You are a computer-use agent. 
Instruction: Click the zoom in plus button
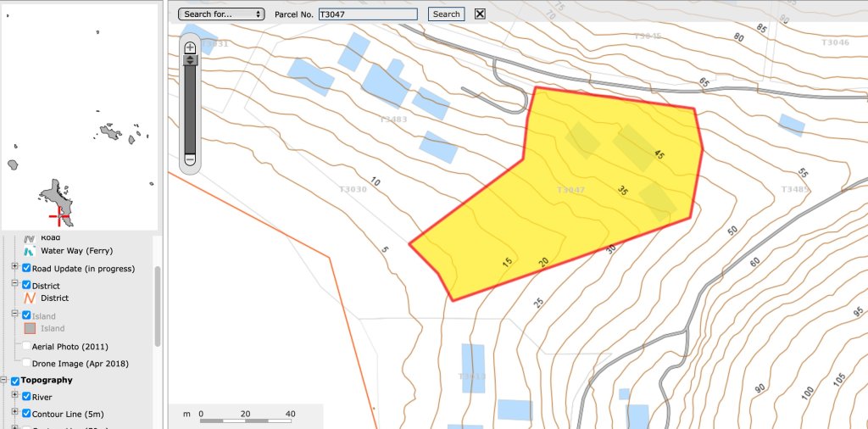(x=190, y=48)
